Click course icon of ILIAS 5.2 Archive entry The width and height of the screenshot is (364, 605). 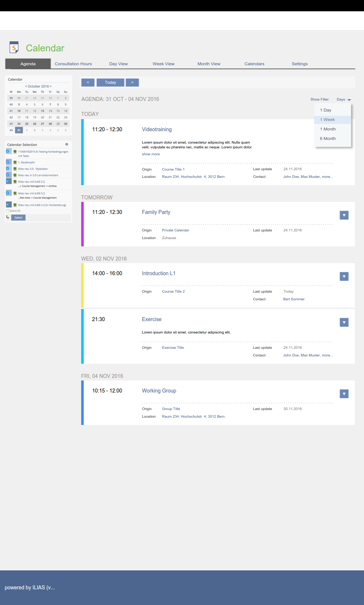click(15, 181)
